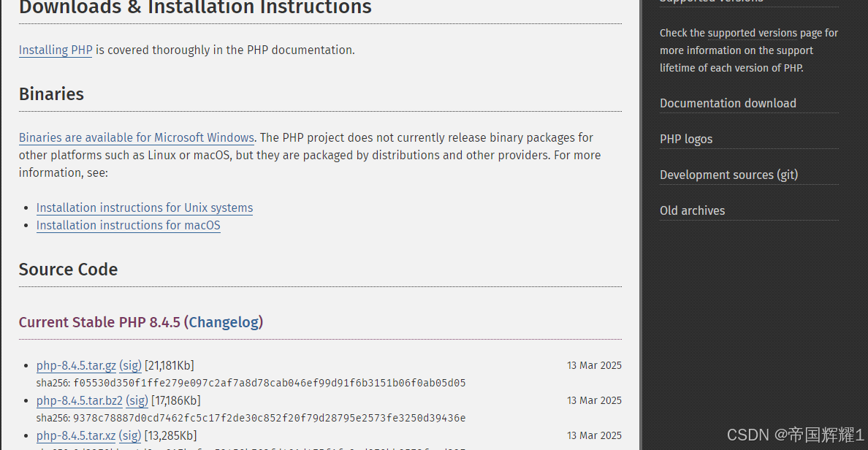
Task: Open sig link for php-8.4.5.tar.xz
Action: pos(130,436)
